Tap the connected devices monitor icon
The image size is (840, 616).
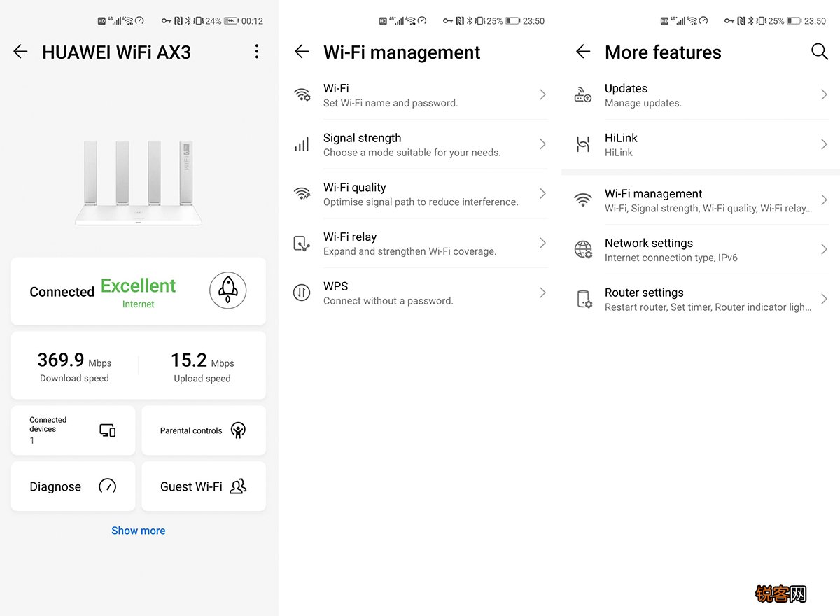click(107, 430)
